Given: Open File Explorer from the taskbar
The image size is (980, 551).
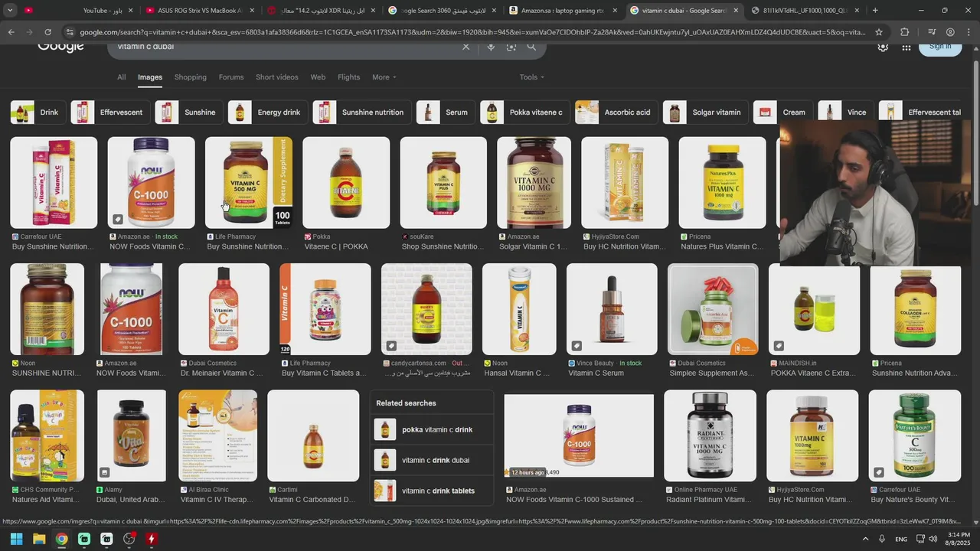Looking at the screenshot, I should (39, 539).
